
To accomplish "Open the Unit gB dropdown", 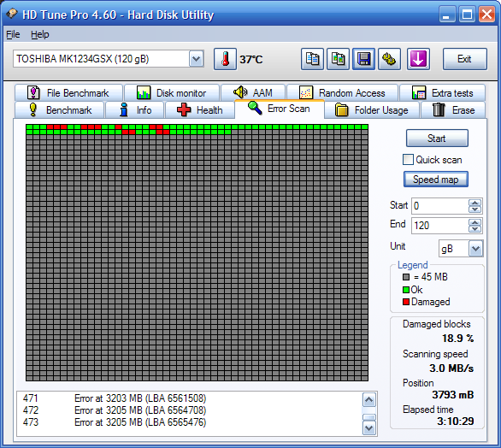I will 475,249.
